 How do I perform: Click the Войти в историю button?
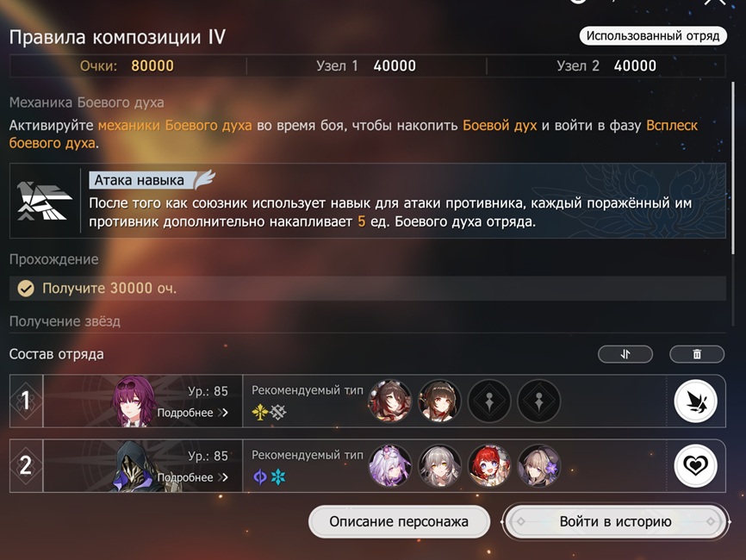(x=615, y=521)
